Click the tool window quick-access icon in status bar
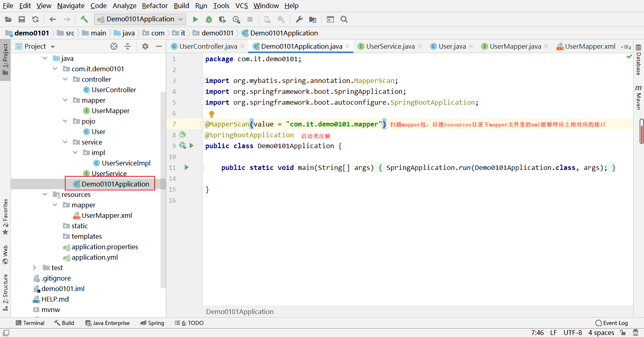Screen dimensions: 644x337 coord(6,333)
